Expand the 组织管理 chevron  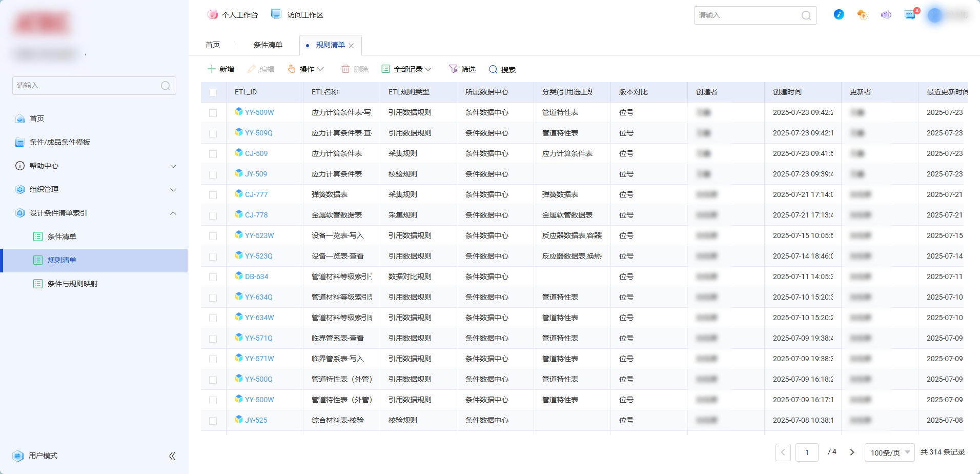(x=173, y=190)
